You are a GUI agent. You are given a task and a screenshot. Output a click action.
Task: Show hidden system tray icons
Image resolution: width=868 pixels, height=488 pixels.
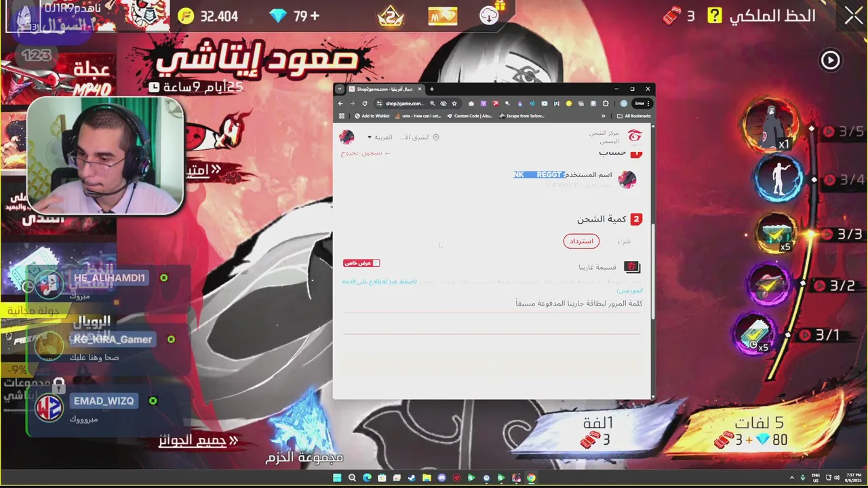[x=792, y=478]
